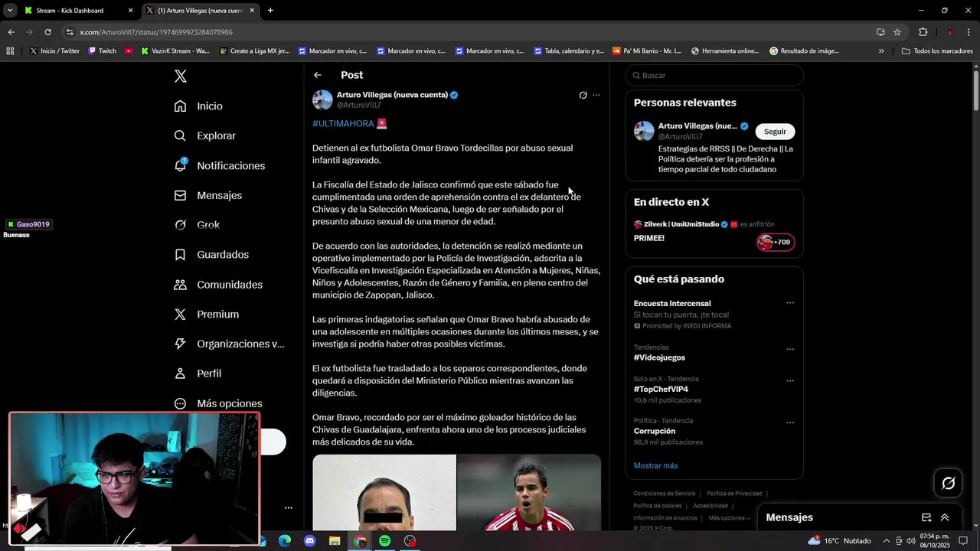Open the #Videojuegos trend

click(x=659, y=357)
